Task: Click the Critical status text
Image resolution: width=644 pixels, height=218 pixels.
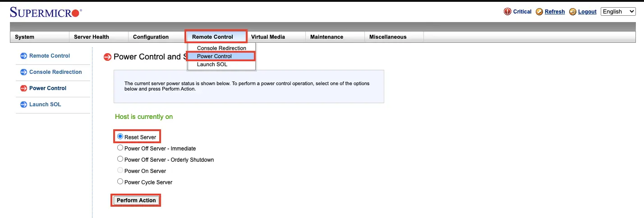Action: click(522, 12)
